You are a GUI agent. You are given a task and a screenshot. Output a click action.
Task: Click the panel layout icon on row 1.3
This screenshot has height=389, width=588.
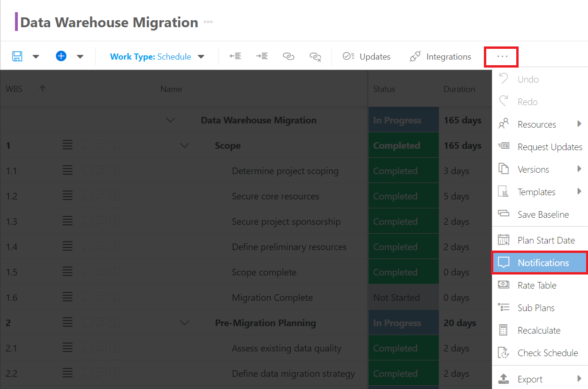[115, 221]
